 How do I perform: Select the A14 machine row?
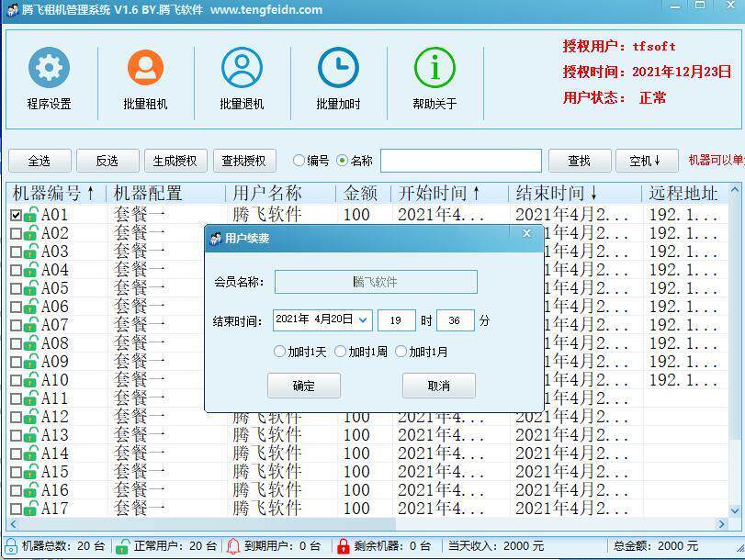point(367,454)
